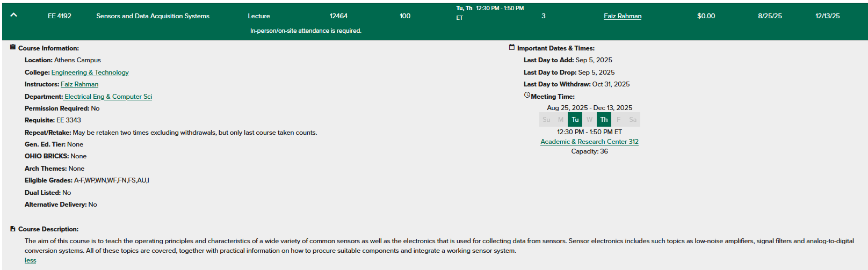Click the Course Information clipboard icon
868x270 pixels.
(x=13, y=48)
